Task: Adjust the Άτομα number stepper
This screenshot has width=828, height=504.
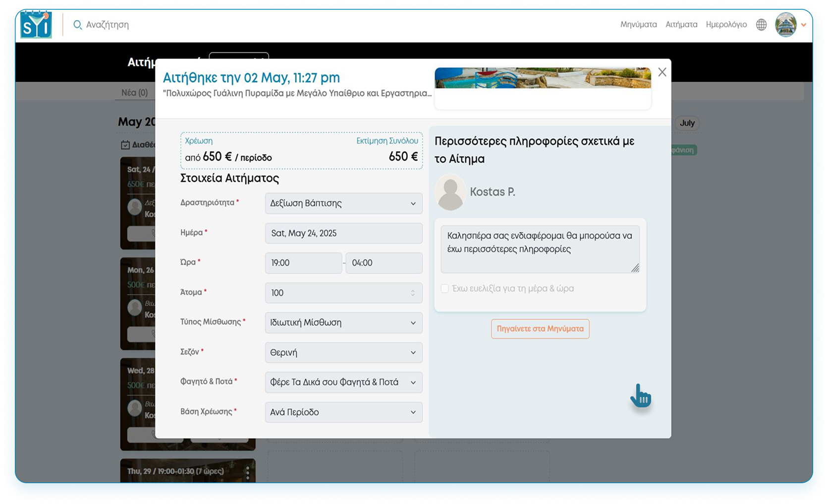Action: point(412,293)
